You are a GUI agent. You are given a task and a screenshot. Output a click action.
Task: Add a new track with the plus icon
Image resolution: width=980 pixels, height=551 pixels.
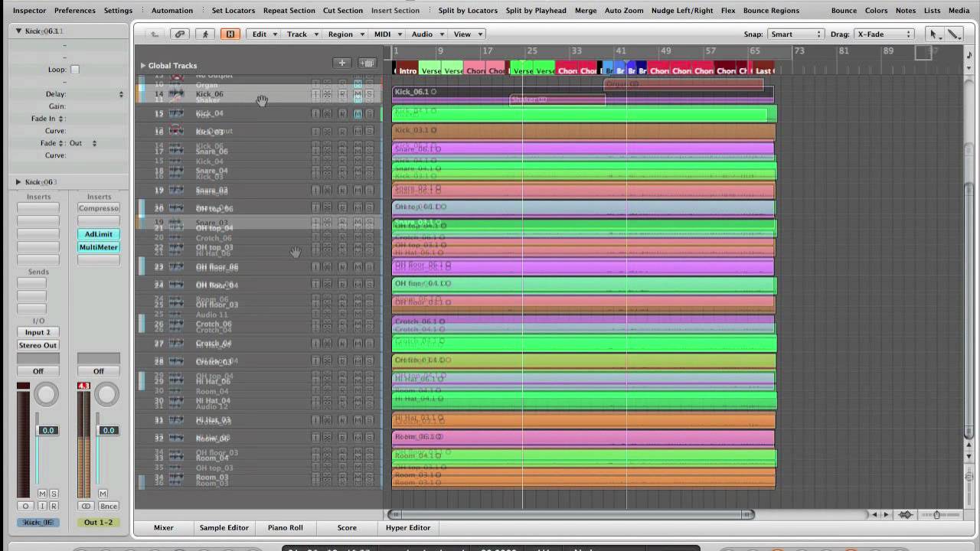click(342, 63)
